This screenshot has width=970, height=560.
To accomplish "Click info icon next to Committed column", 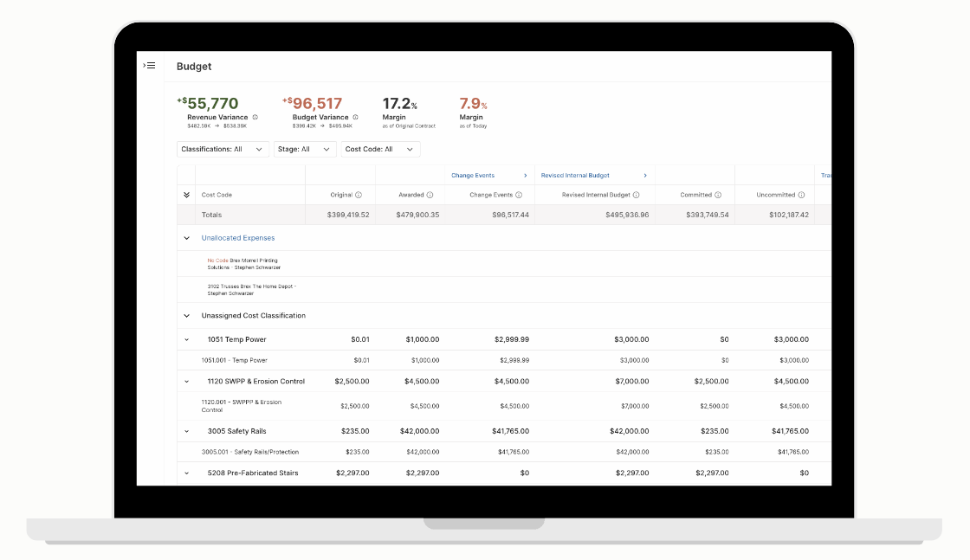I will 718,195.
